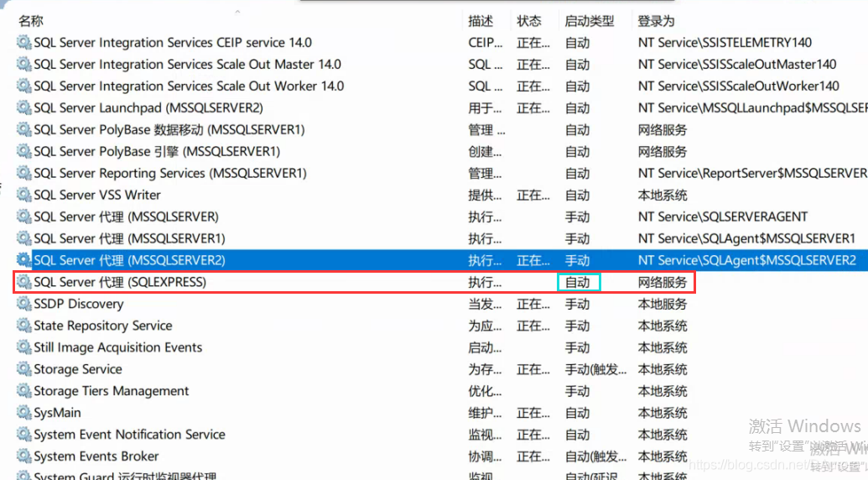868x480 pixels.
Task: Select SQL Server Reporting Services (MSSQLSERVER1)
Action: tap(170, 173)
